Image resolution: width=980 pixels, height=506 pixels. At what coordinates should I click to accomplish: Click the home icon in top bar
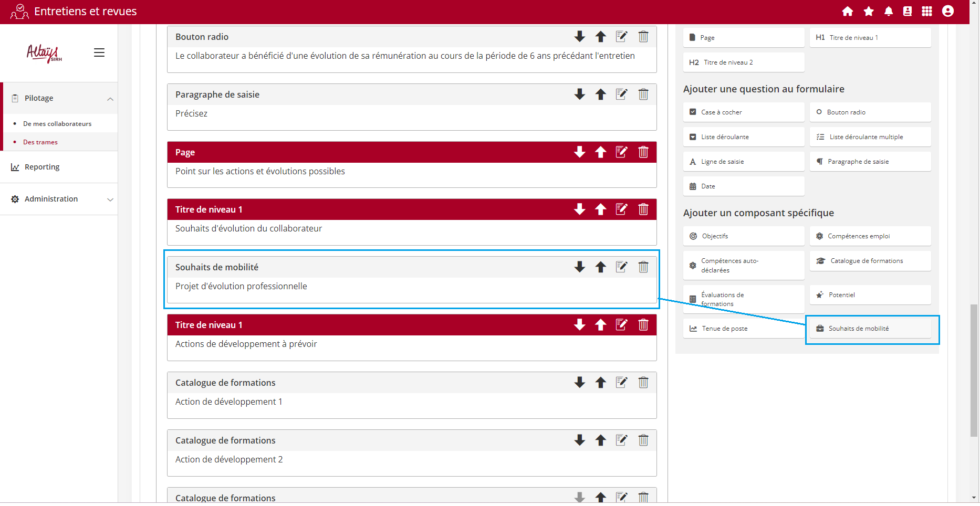tap(847, 12)
